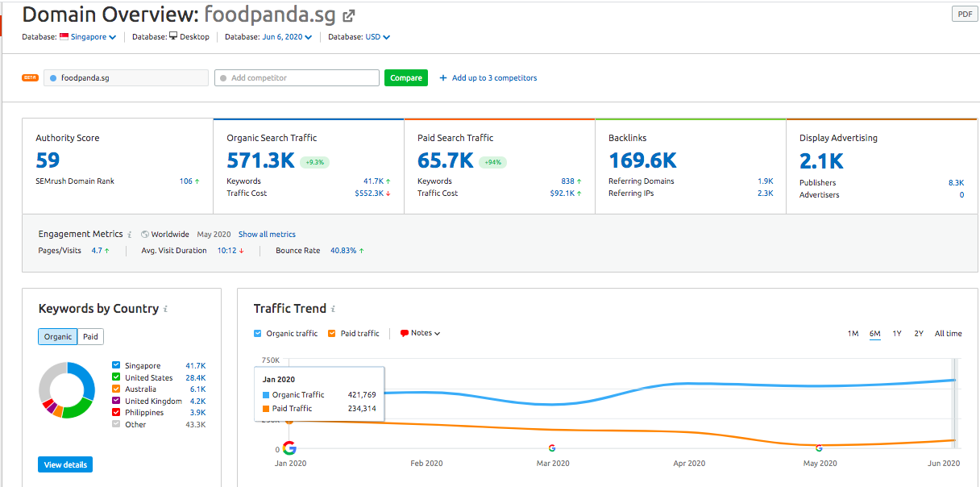Image resolution: width=980 pixels, height=487 pixels.
Task: Click Bounce Rate 40.83% metric
Action: (343, 251)
